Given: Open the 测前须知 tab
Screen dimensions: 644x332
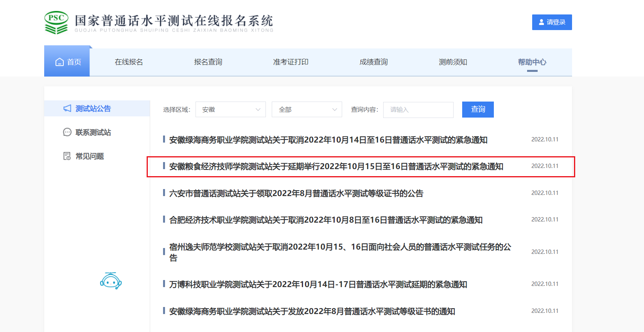Looking at the screenshot, I should [x=453, y=62].
